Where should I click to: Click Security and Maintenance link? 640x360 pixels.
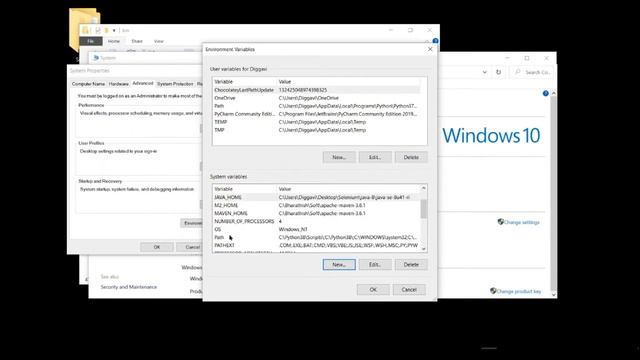(129, 287)
